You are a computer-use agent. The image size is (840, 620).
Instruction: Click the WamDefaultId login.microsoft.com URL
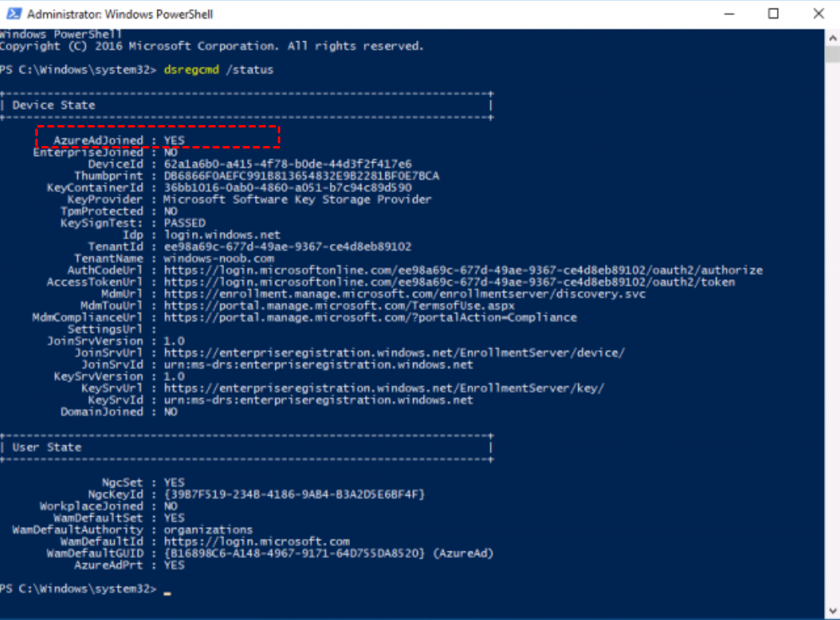pos(257,542)
